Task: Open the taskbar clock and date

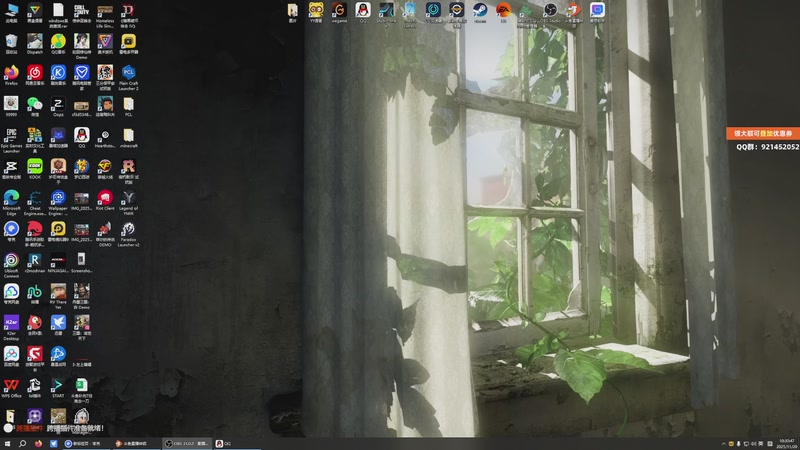Action: (786, 443)
